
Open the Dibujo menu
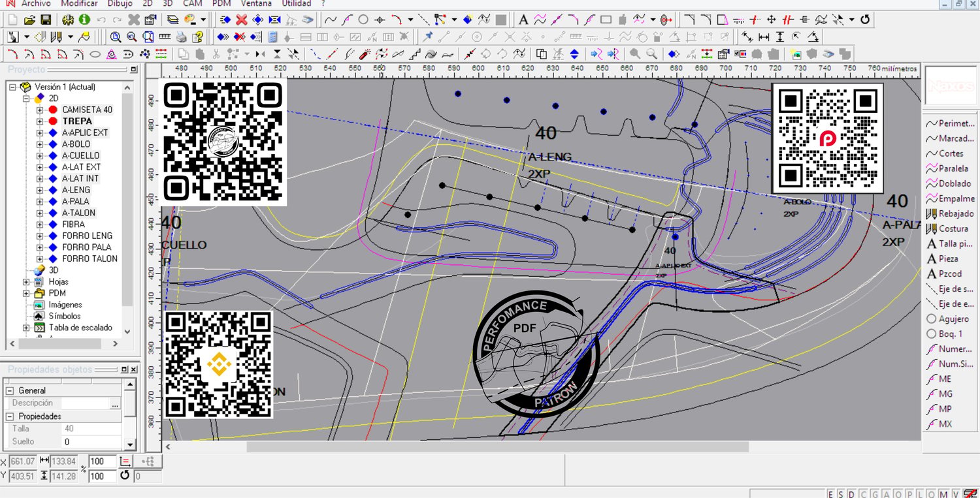coord(120,3)
